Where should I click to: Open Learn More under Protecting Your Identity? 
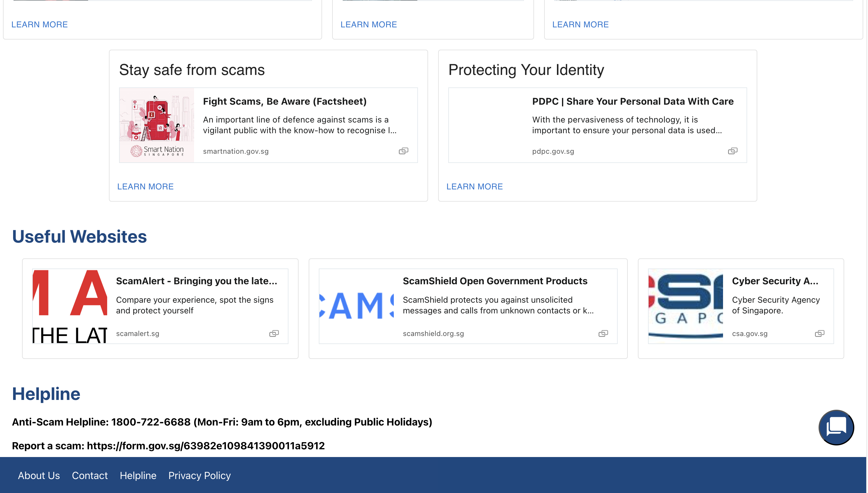(474, 186)
